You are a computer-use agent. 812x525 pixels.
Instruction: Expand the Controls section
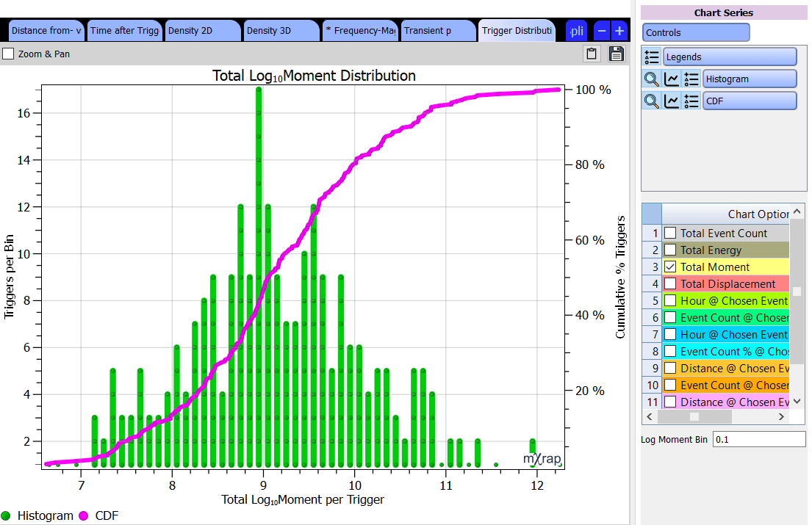tap(696, 33)
